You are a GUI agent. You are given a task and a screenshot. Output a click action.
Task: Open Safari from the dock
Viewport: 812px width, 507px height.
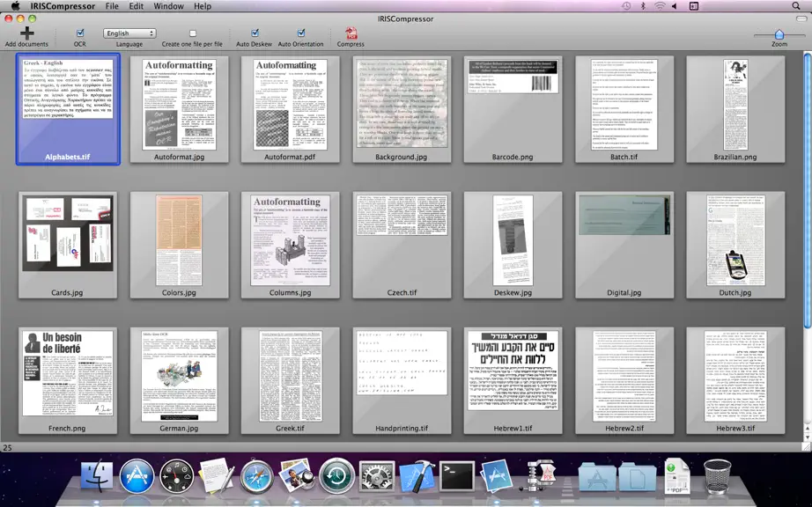[x=256, y=476]
